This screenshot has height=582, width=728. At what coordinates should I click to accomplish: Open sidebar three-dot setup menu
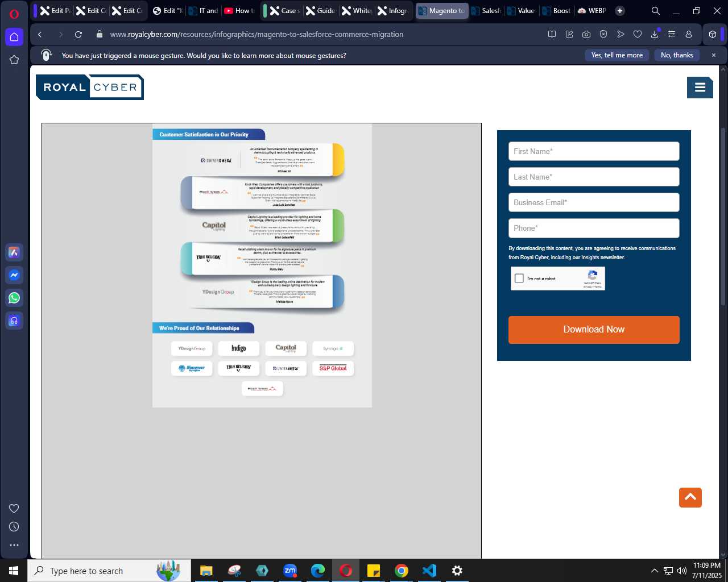coord(14,545)
